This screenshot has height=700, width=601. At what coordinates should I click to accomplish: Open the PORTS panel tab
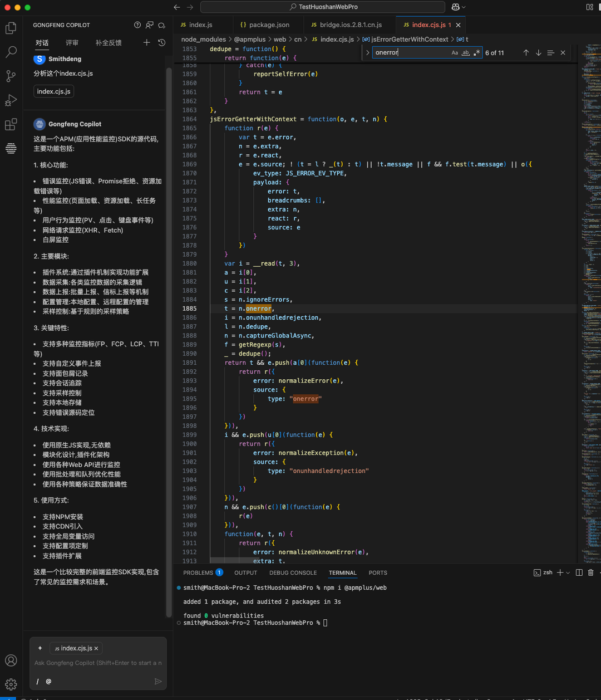coord(378,572)
